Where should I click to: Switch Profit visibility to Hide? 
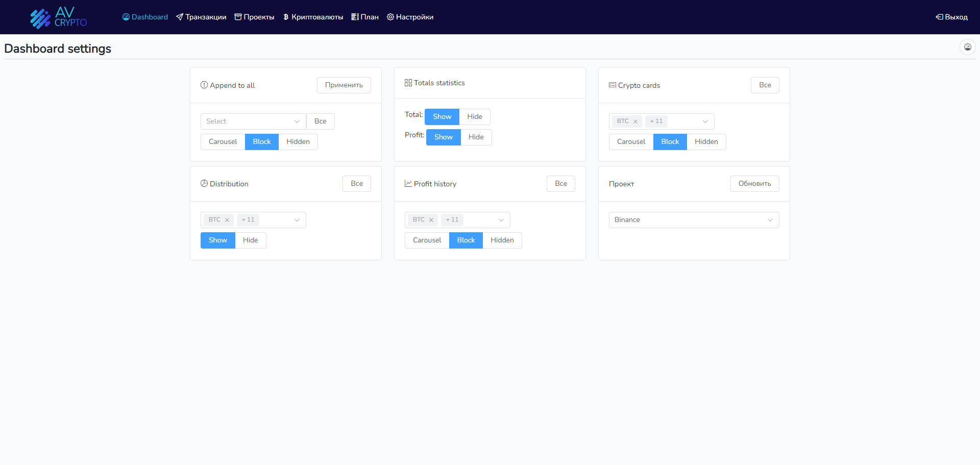[x=476, y=137]
